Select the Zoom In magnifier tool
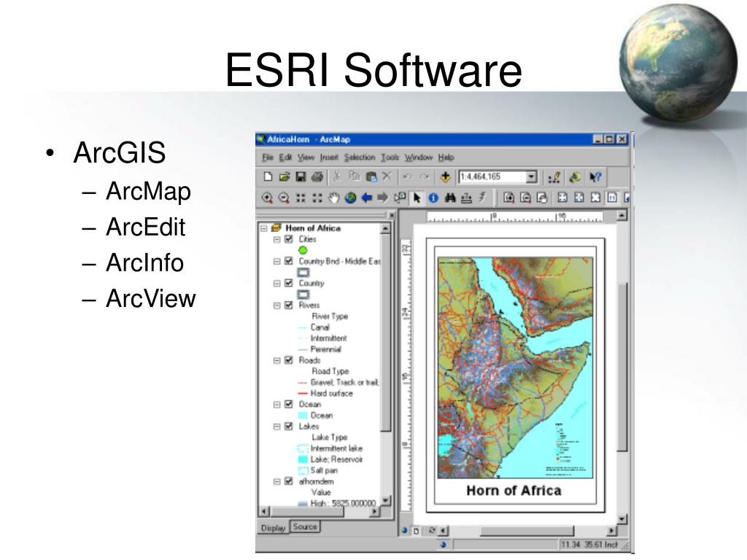747x560 pixels. click(x=267, y=198)
